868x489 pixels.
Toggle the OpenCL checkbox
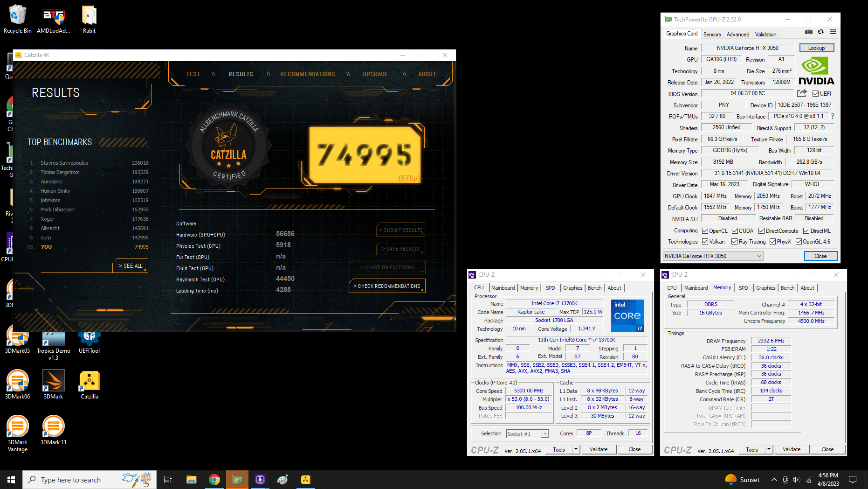(x=705, y=231)
